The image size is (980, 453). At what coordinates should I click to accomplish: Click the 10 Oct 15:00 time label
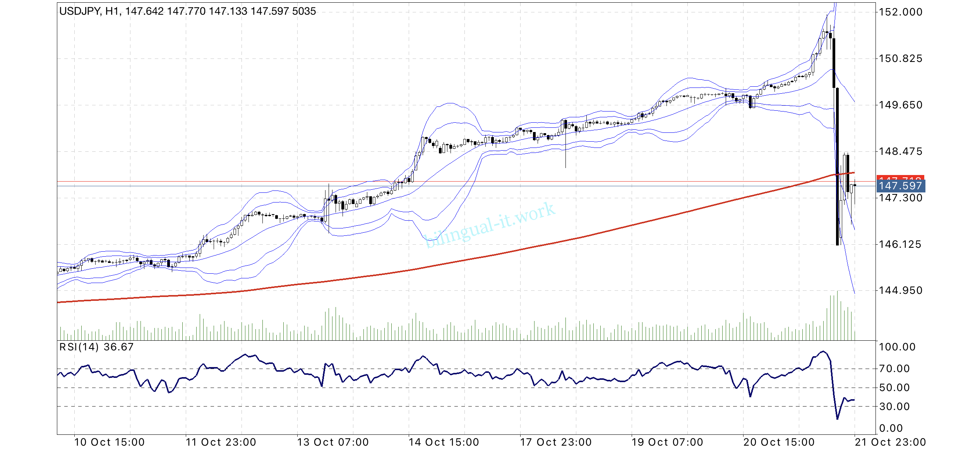tap(109, 442)
